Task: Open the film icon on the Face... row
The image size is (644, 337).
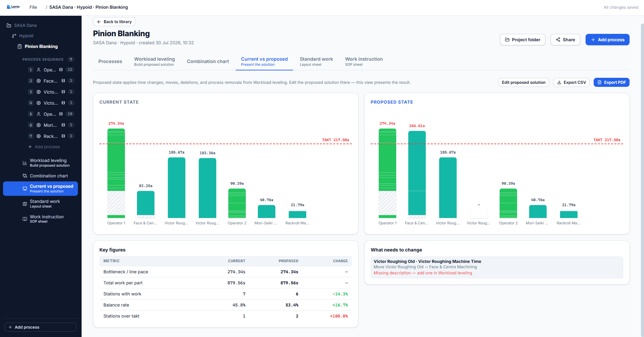Action: pyautogui.click(x=63, y=81)
